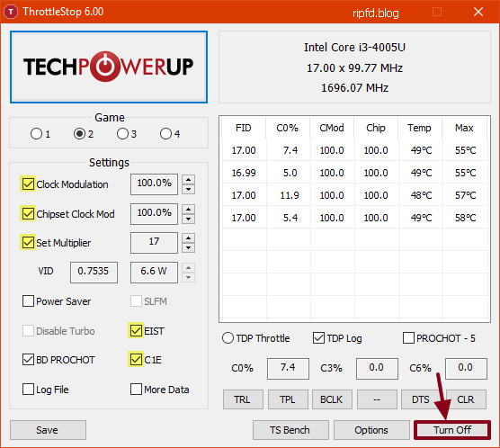Increase Set Multiplier with up arrow
Viewport: 500px width, 448px height.
[189, 238]
